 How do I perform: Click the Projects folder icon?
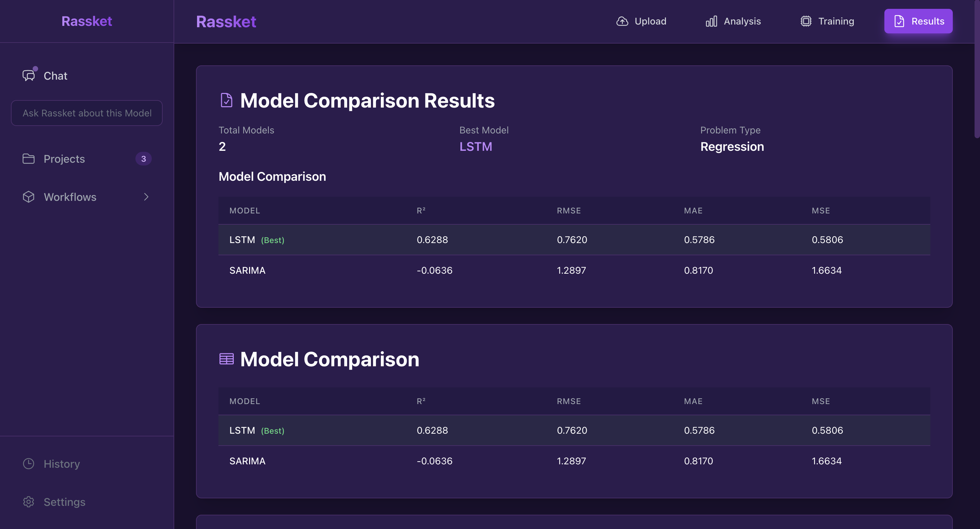tap(29, 159)
